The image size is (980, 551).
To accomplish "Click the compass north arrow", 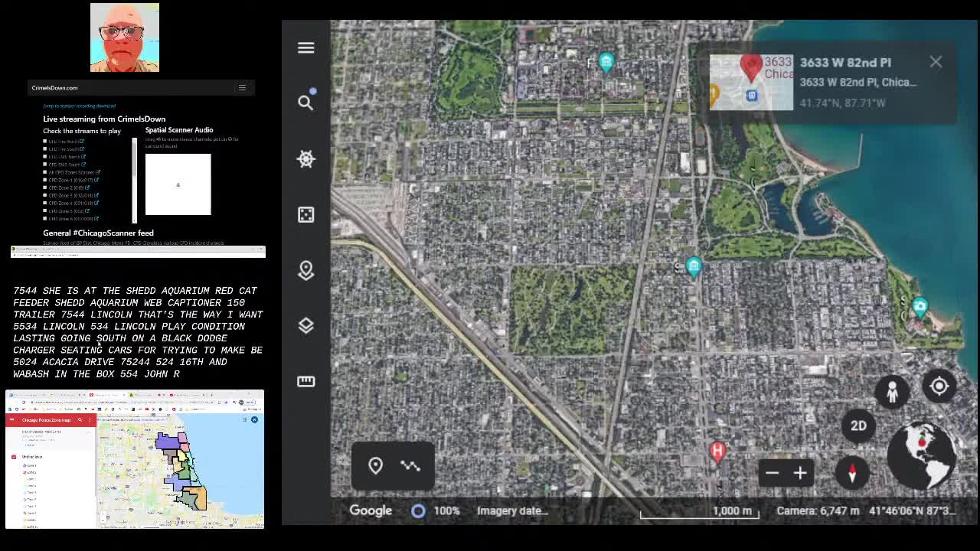I will [852, 474].
